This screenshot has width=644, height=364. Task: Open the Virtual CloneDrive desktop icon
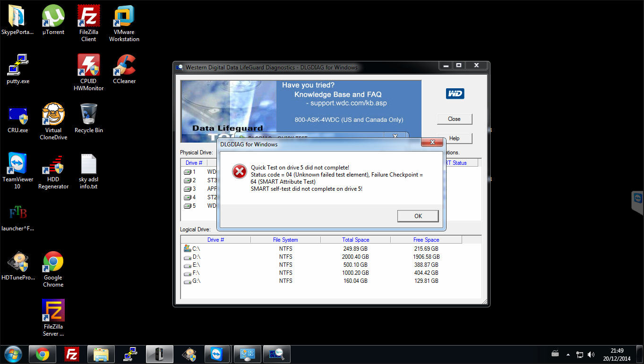tap(53, 121)
